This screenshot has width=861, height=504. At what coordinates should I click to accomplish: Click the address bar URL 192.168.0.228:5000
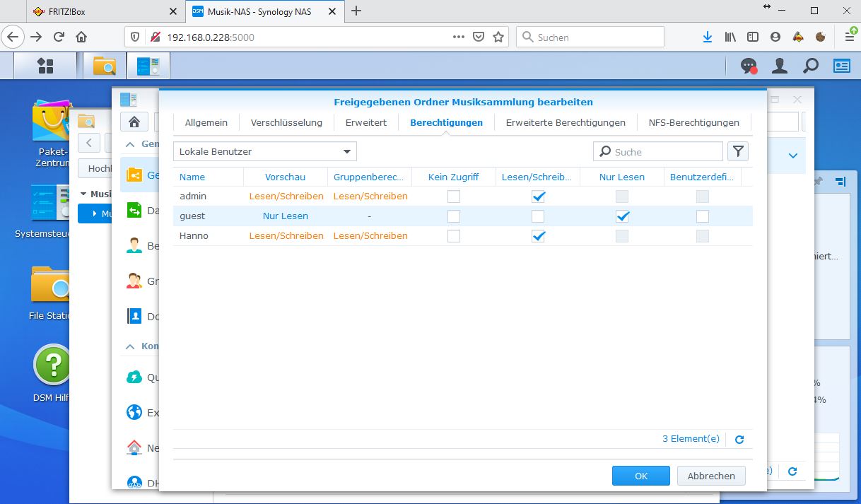pos(211,37)
